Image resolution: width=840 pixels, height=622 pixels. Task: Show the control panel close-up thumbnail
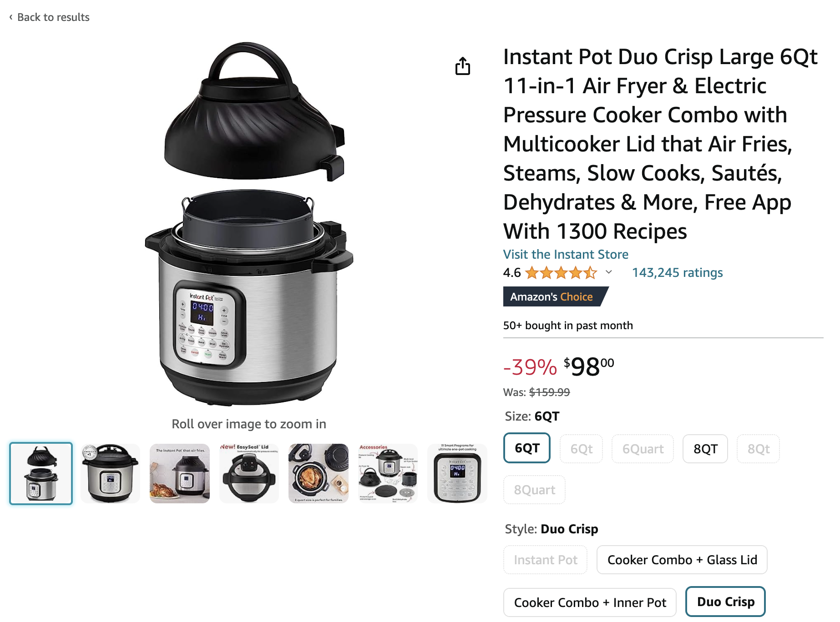tap(457, 473)
